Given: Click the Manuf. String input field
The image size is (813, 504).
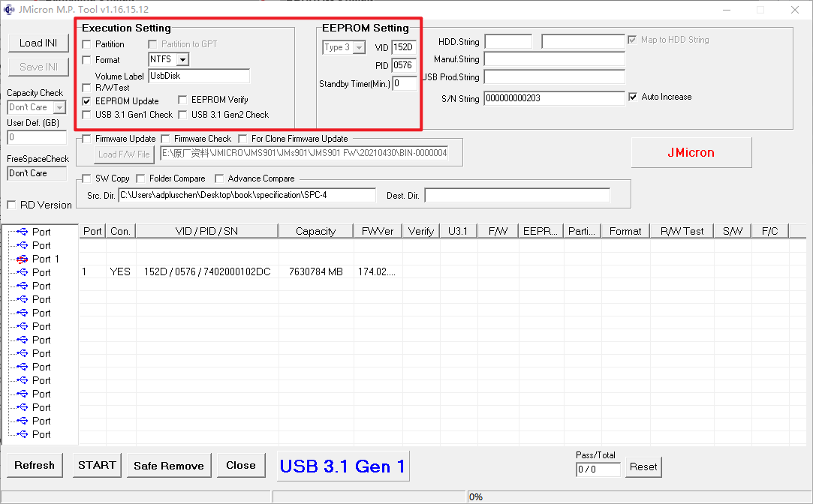Looking at the screenshot, I should tap(554, 59).
